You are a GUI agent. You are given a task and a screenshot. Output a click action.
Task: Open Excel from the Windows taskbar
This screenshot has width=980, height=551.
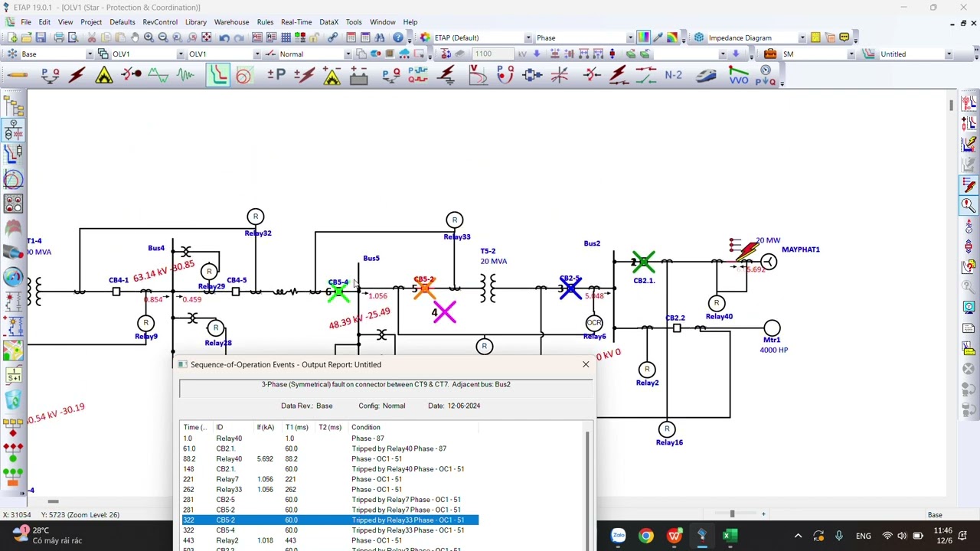[730, 536]
